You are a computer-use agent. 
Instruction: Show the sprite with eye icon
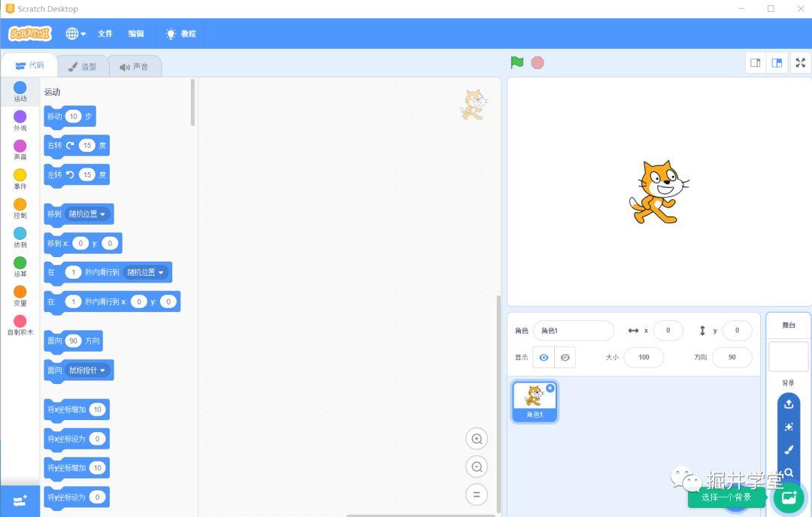tap(544, 357)
